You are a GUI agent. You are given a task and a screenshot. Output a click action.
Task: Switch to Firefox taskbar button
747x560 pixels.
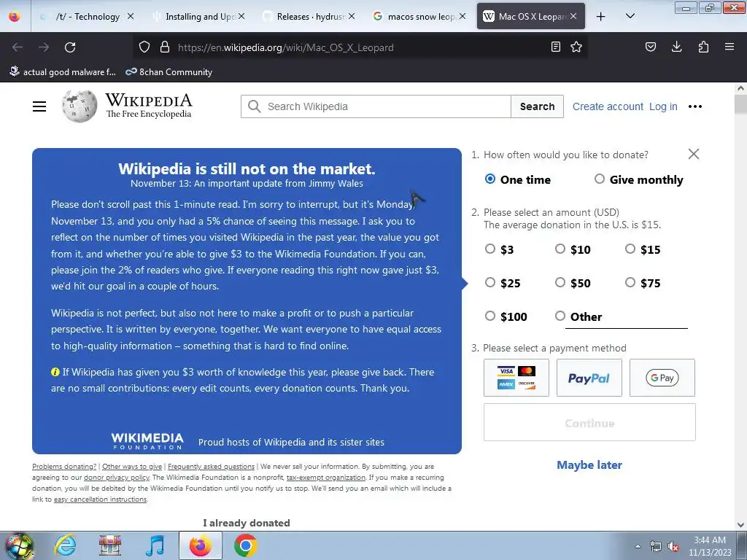pos(201,545)
